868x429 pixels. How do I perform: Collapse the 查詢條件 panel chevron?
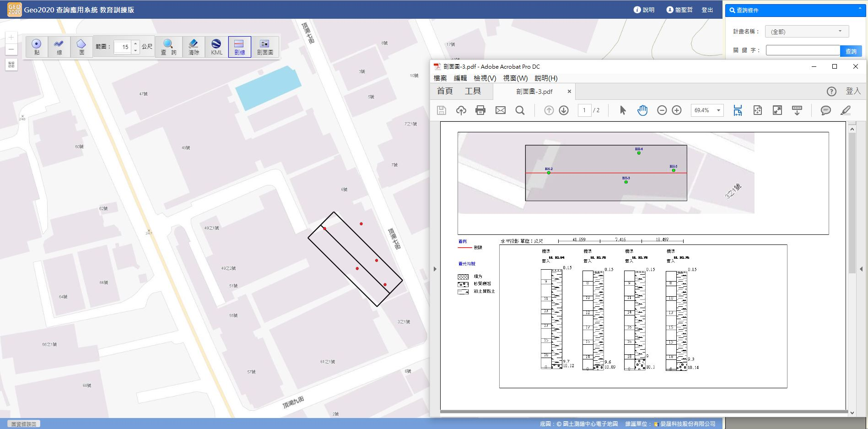click(859, 9)
